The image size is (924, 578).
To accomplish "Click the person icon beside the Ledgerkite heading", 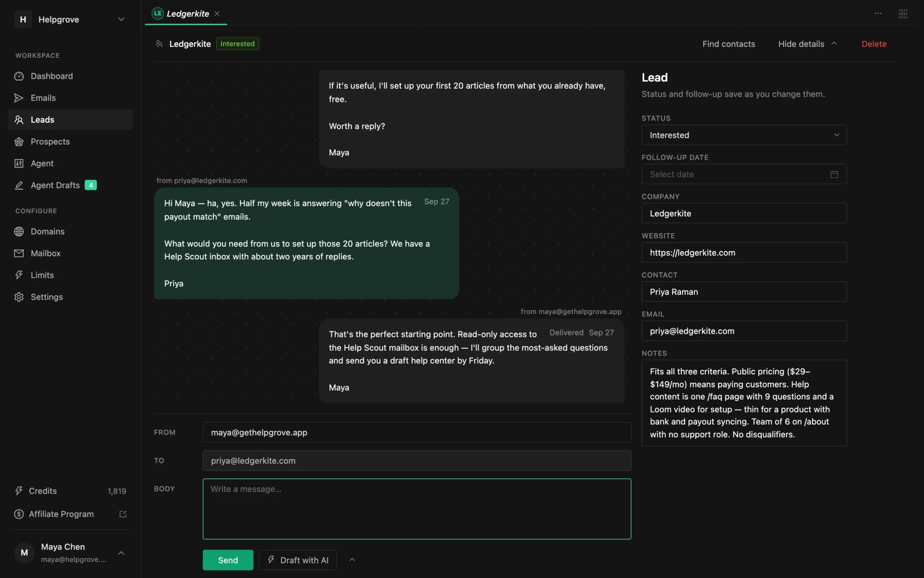I will 159,44.
